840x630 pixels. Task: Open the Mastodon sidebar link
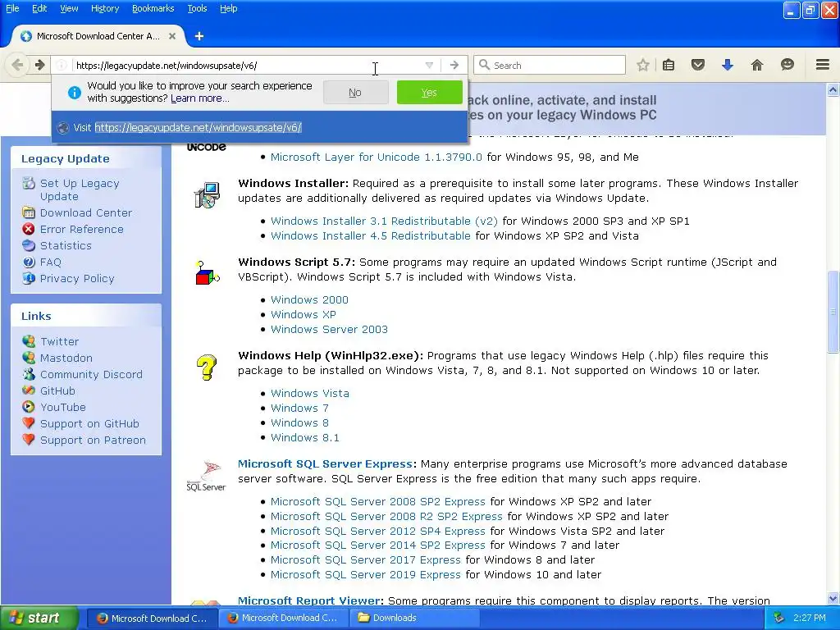click(66, 358)
